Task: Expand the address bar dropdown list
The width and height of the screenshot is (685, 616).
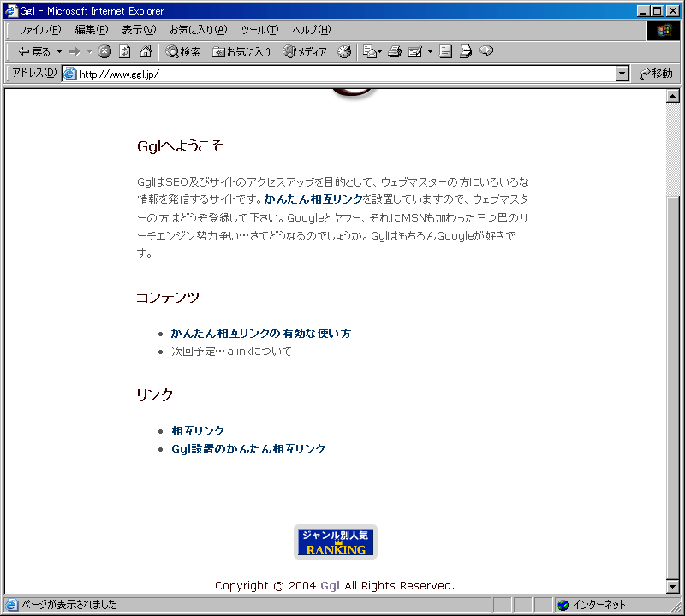Action: tap(622, 74)
